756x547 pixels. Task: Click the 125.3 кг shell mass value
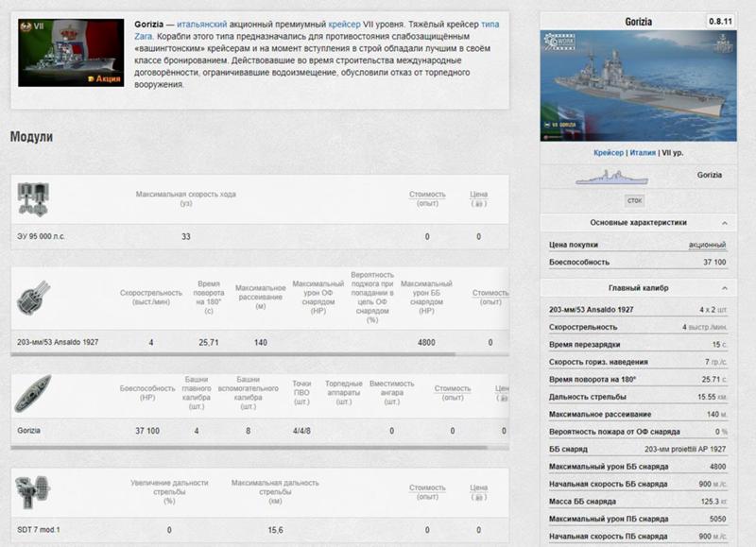pos(713,502)
